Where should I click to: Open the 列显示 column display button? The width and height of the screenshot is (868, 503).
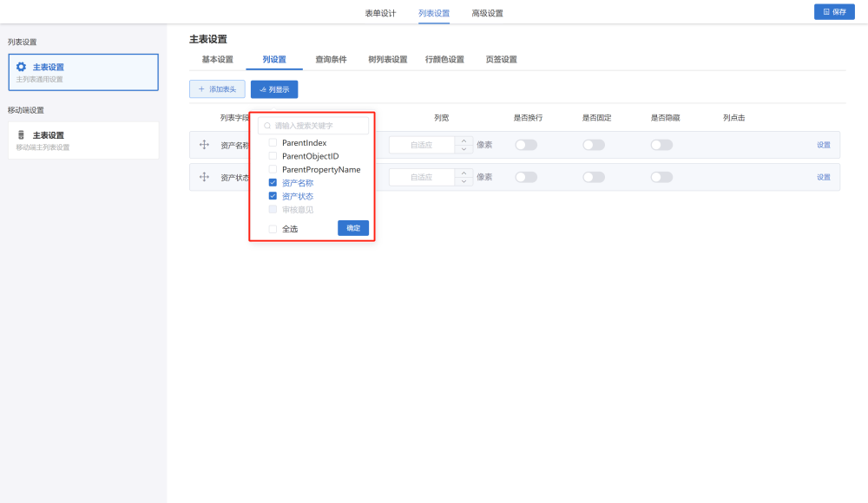[x=274, y=89]
